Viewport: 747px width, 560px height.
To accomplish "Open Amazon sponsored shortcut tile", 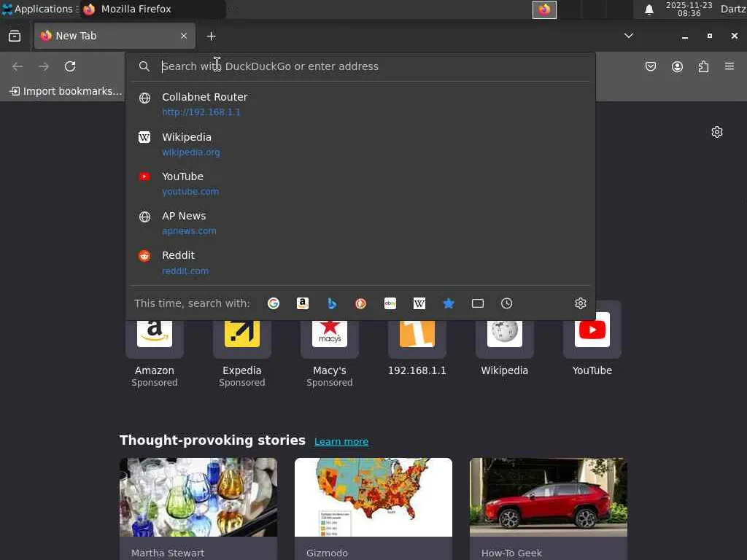I will tap(155, 345).
